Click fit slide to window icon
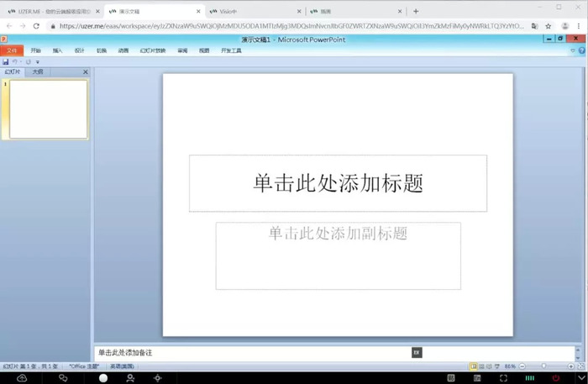 (x=581, y=366)
